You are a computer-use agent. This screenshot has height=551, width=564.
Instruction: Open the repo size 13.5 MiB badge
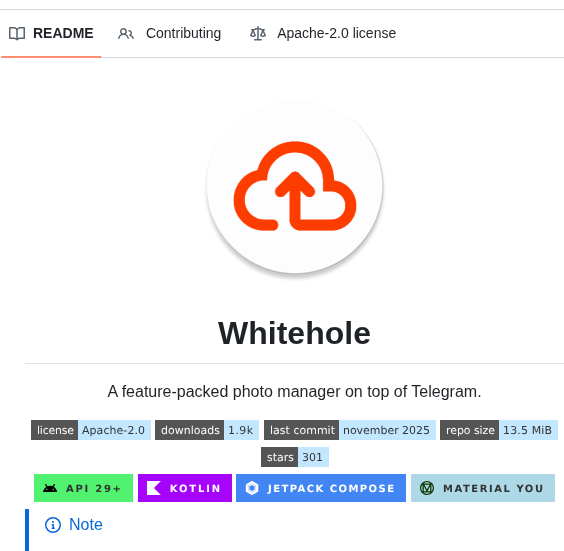tap(499, 430)
